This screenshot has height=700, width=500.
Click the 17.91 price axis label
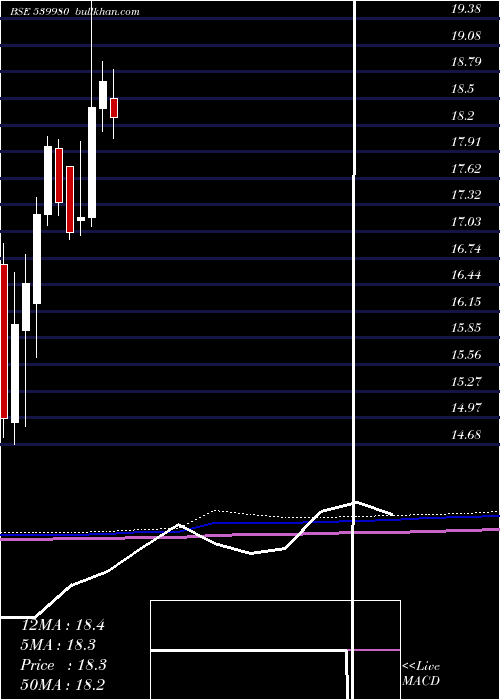pyautogui.click(x=466, y=142)
